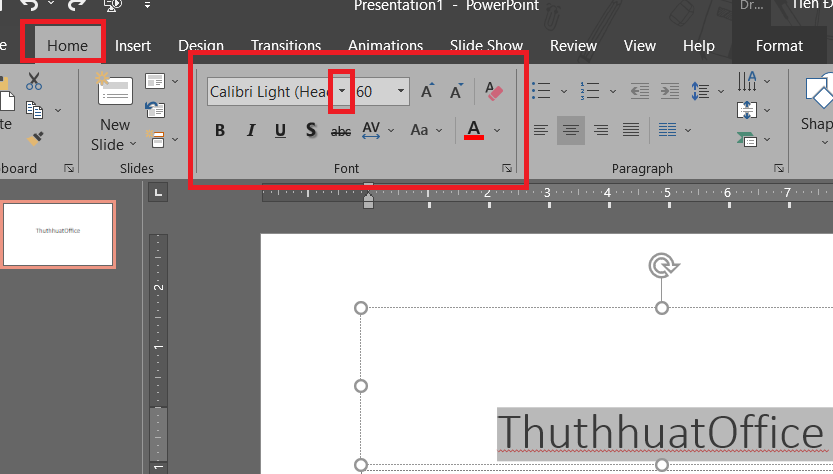This screenshot has height=474, width=833.
Task: Open Text Direction options
Action: 747,81
